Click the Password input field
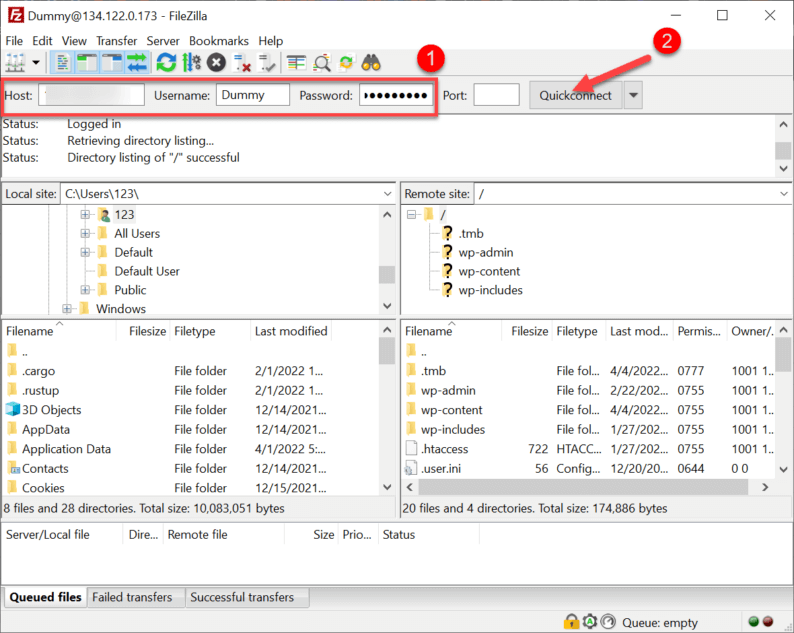 (395, 95)
